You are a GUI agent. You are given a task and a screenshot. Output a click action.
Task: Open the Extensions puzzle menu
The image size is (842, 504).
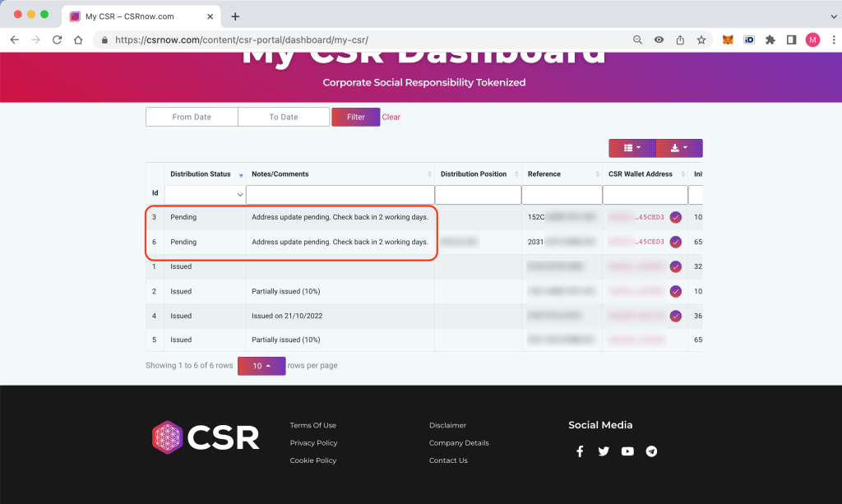(770, 39)
